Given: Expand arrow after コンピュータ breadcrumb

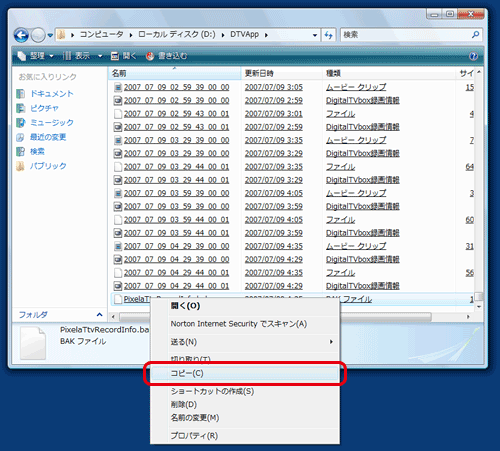Looking at the screenshot, I should [131, 35].
